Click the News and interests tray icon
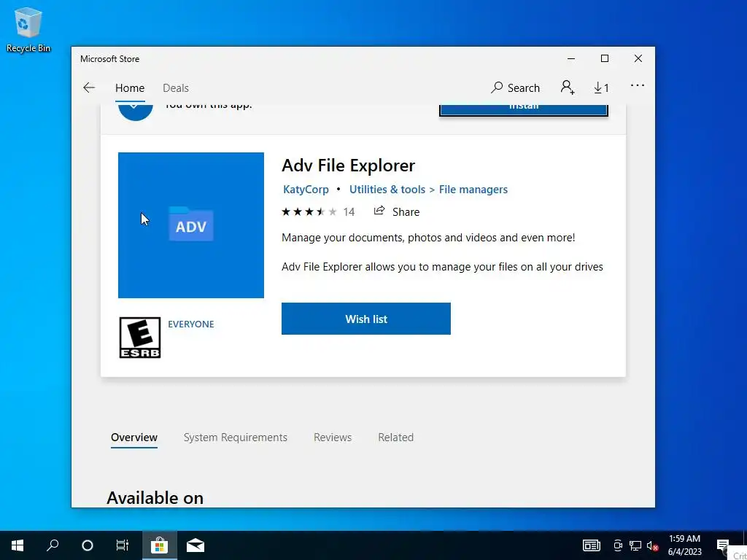The width and height of the screenshot is (747, 560). point(591,545)
